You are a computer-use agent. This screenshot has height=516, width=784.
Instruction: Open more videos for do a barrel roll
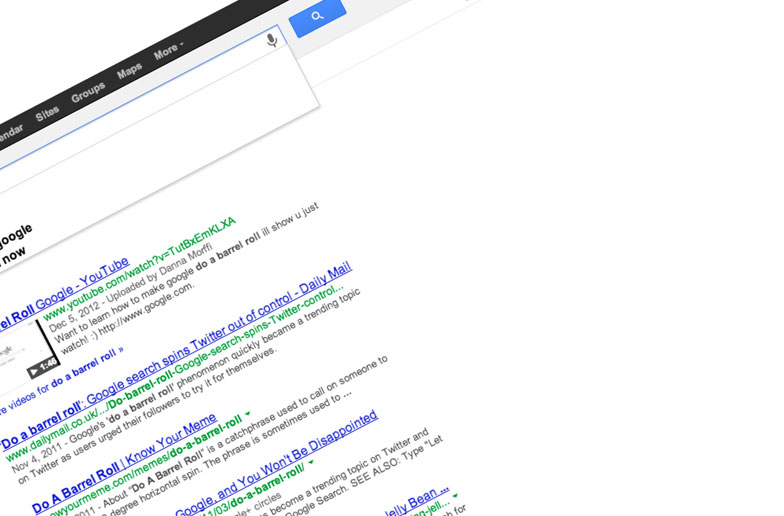pyautogui.click(x=60, y=382)
